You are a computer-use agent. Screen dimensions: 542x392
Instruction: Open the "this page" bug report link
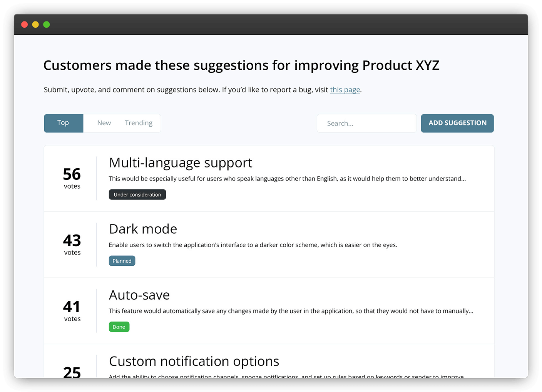(x=345, y=90)
